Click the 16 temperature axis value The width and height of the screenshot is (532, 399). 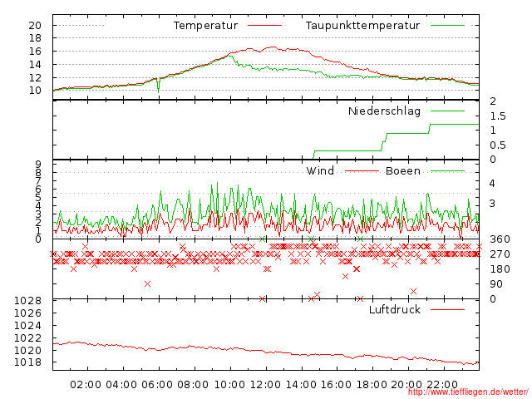[35, 52]
